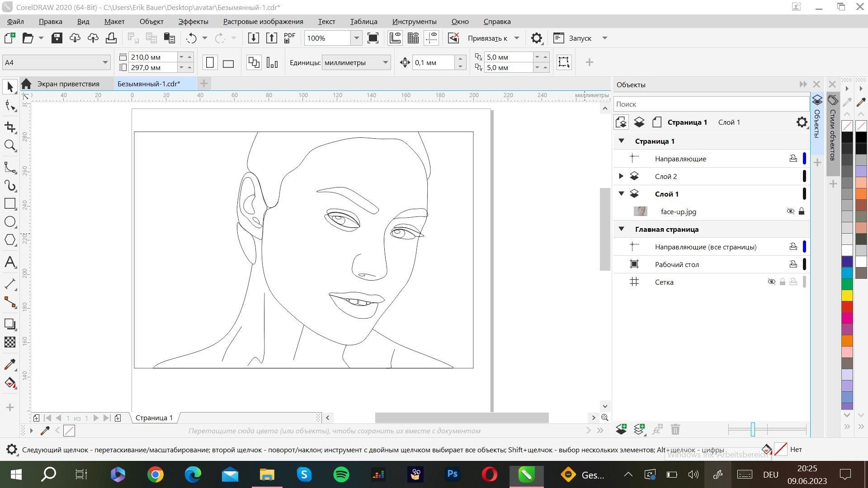Click the New Layer icon in Objects panel

[621, 429]
